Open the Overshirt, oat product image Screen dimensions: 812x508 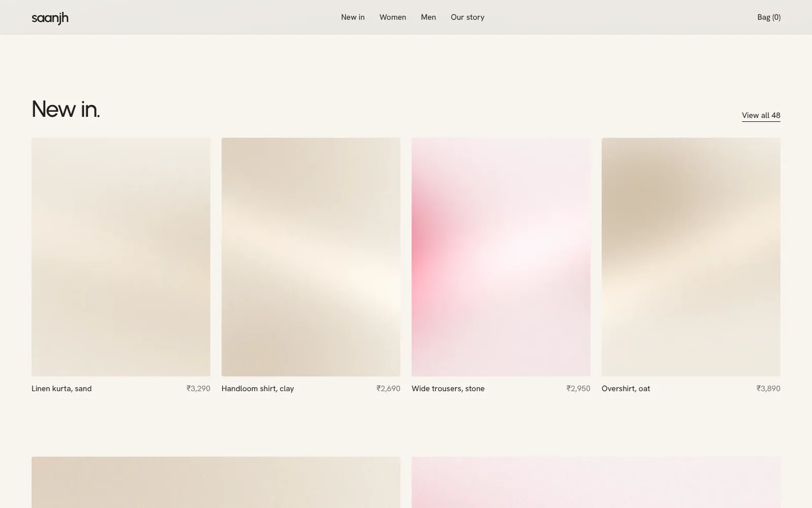tap(691, 257)
